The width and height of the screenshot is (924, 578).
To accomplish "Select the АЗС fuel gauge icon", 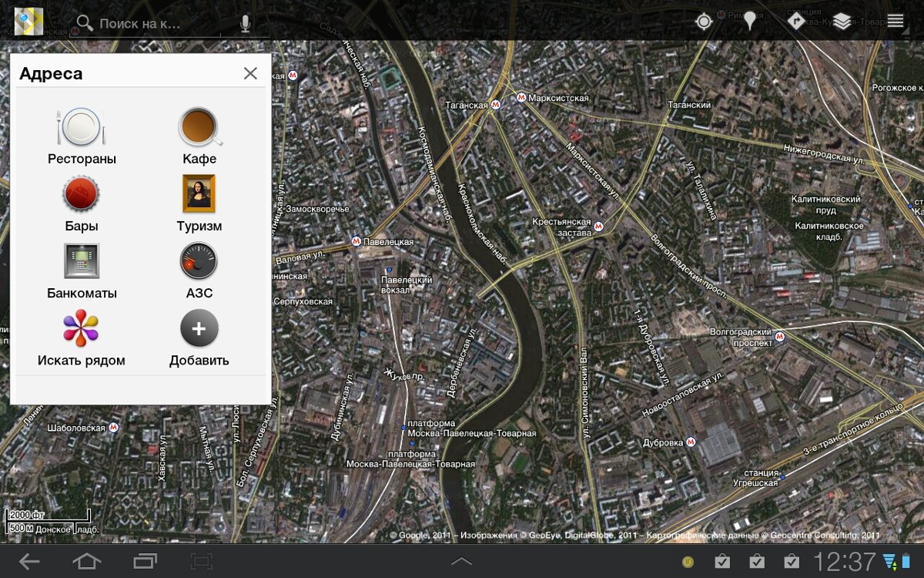I will (199, 260).
